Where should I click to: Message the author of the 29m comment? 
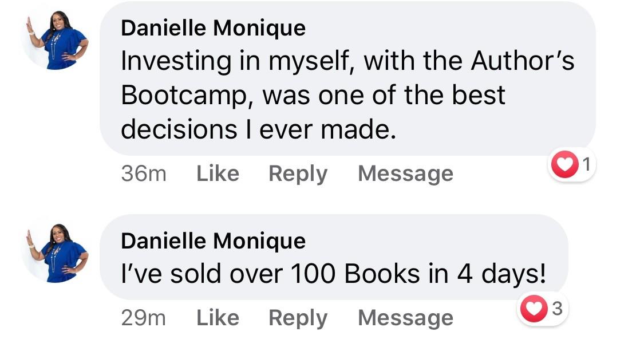coord(405,318)
